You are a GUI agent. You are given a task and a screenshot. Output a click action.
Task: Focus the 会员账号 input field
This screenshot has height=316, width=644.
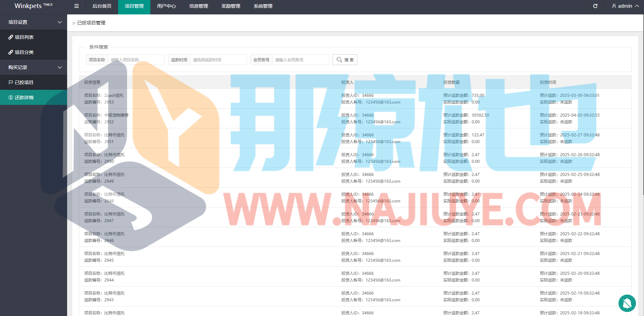pyautogui.click(x=300, y=60)
